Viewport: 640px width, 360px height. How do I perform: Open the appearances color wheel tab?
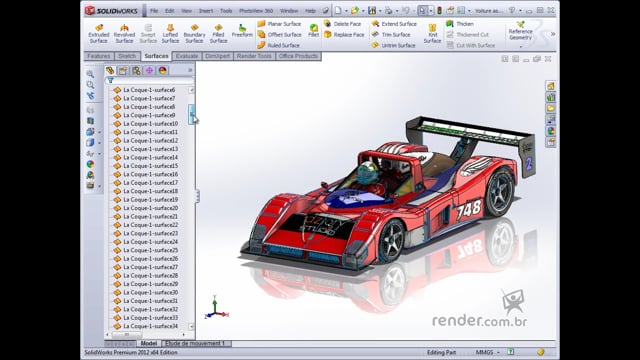click(162, 71)
